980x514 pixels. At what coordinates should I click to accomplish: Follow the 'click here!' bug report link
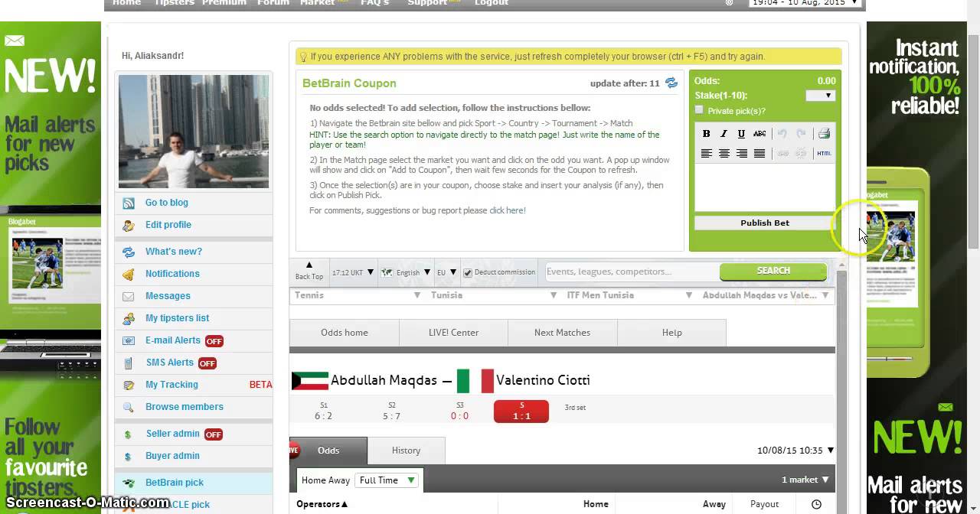508,210
